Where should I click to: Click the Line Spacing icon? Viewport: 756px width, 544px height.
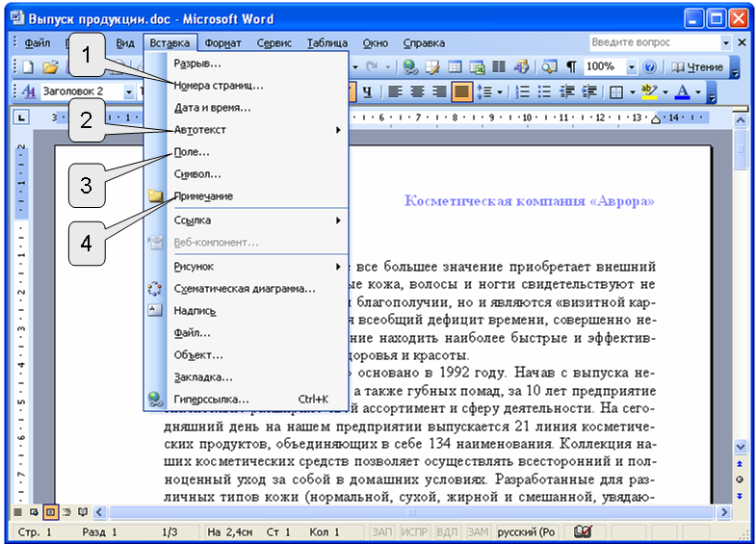(x=484, y=91)
